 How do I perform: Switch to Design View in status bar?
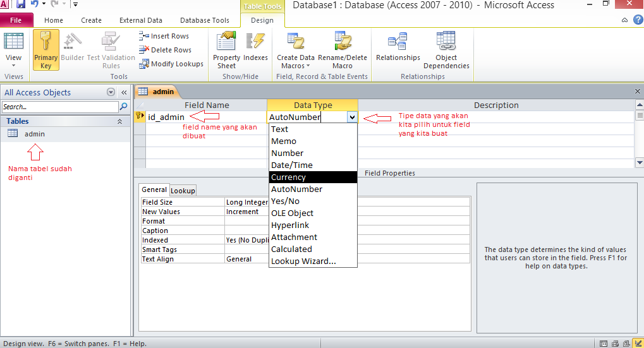click(638, 344)
